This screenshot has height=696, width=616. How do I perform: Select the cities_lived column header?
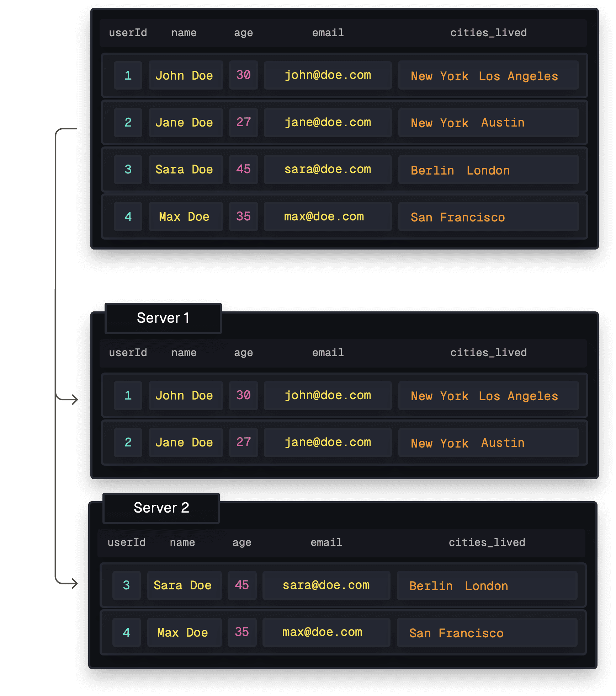(489, 32)
